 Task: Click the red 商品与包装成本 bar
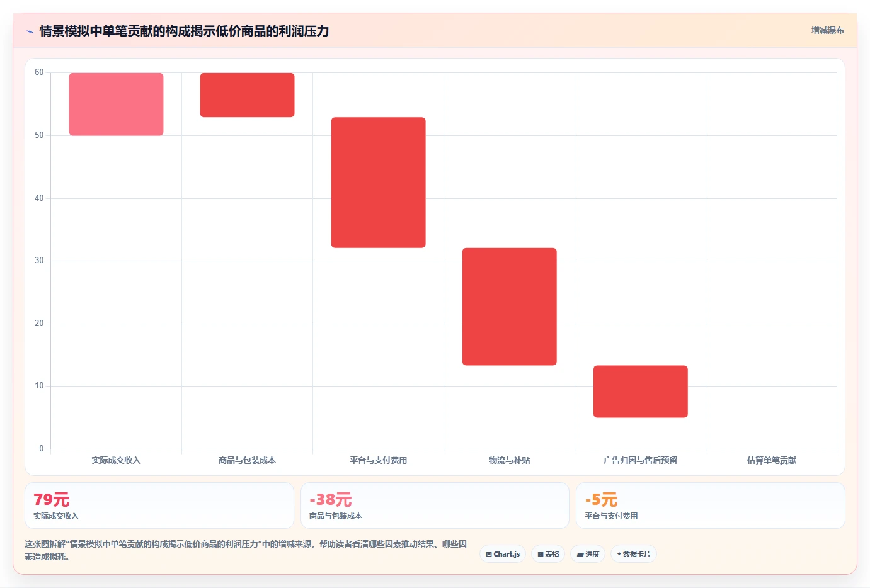pyautogui.click(x=247, y=95)
